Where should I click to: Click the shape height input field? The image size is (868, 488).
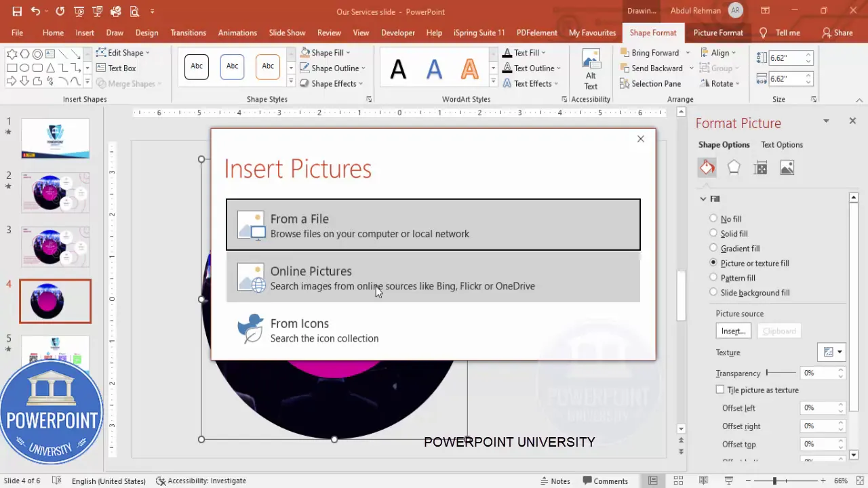coord(787,58)
